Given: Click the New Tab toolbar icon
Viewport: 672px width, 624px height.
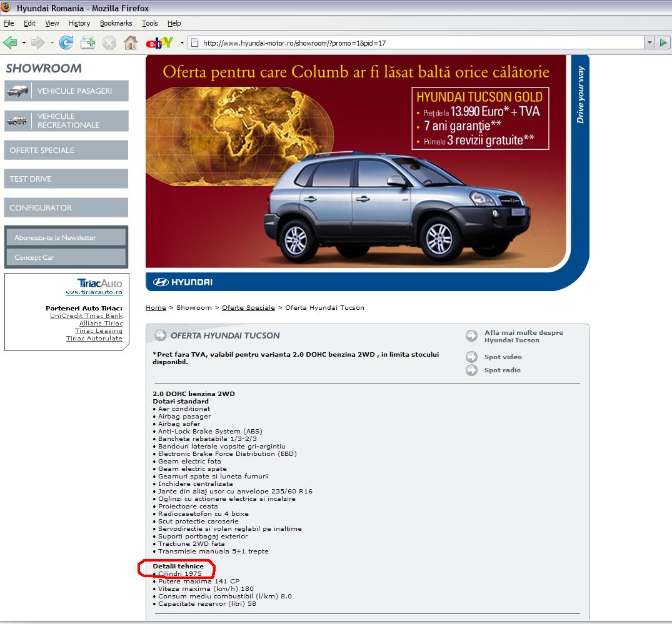Looking at the screenshot, I should tap(88, 42).
